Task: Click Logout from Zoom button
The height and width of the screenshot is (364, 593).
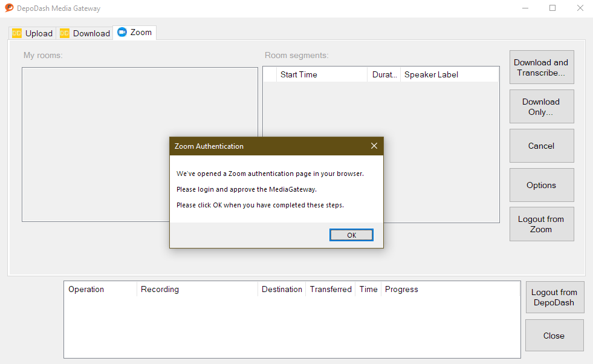Action: tap(542, 224)
